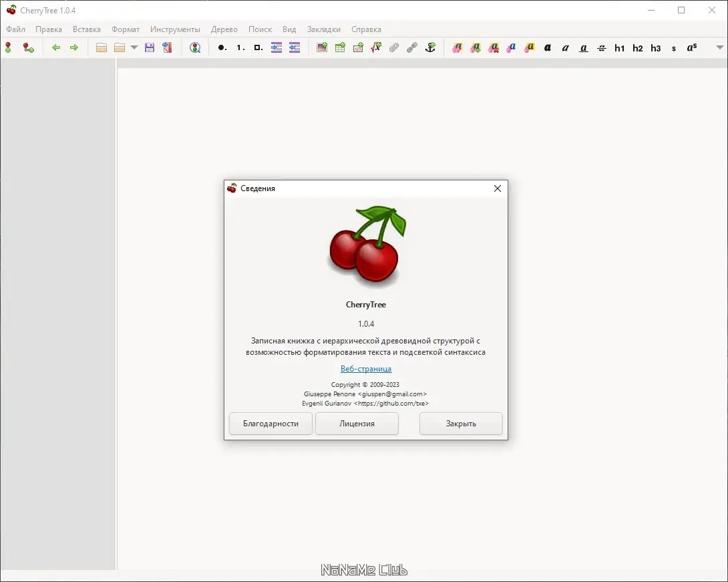
Task: Go forward to next node with green arrow
Action: coord(74,47)
